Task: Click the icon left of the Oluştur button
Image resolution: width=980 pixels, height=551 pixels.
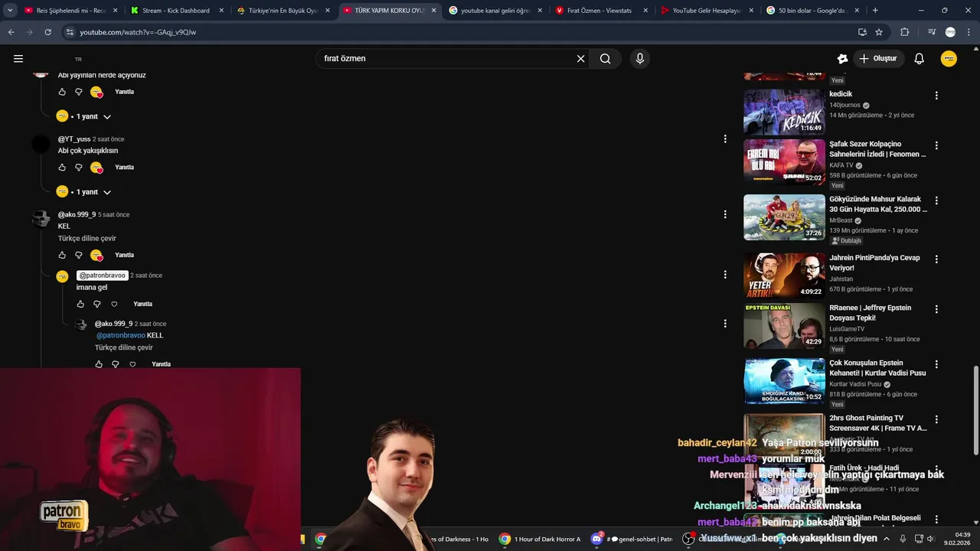Action: pyautogui.click(x=842, y=59)
